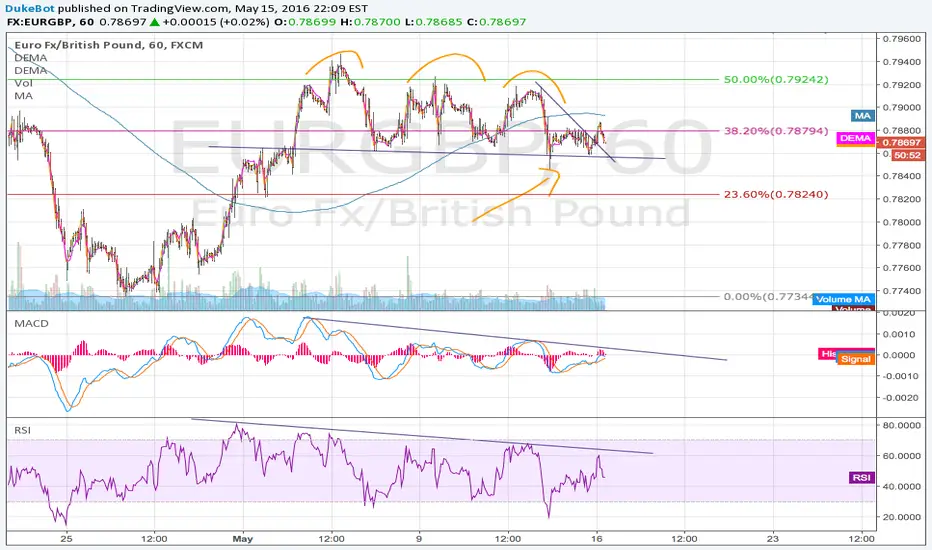Screen dimensions: 932x550
Task: Select the MA indicator legend label
Action: pyautogui.click(x=24, y=96)
